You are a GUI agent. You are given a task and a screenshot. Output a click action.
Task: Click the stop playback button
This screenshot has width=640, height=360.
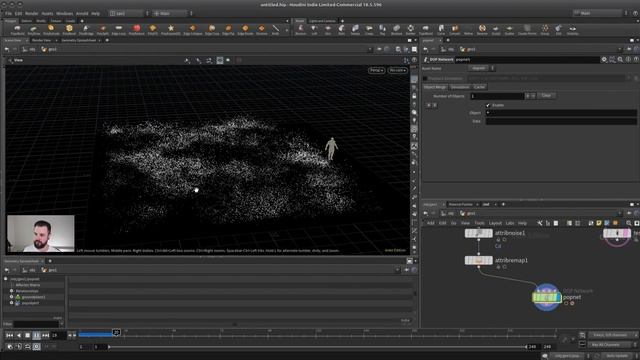coord(27,335)
